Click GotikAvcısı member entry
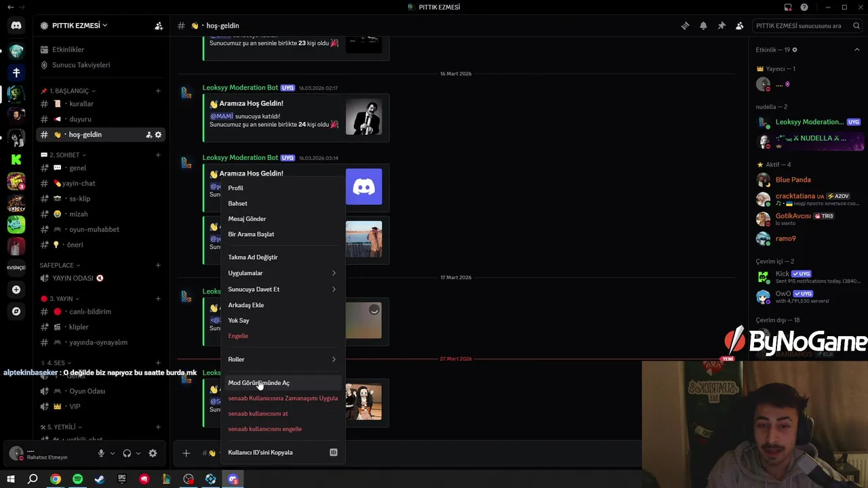The image size is (868, 488). tap(808, 219)
